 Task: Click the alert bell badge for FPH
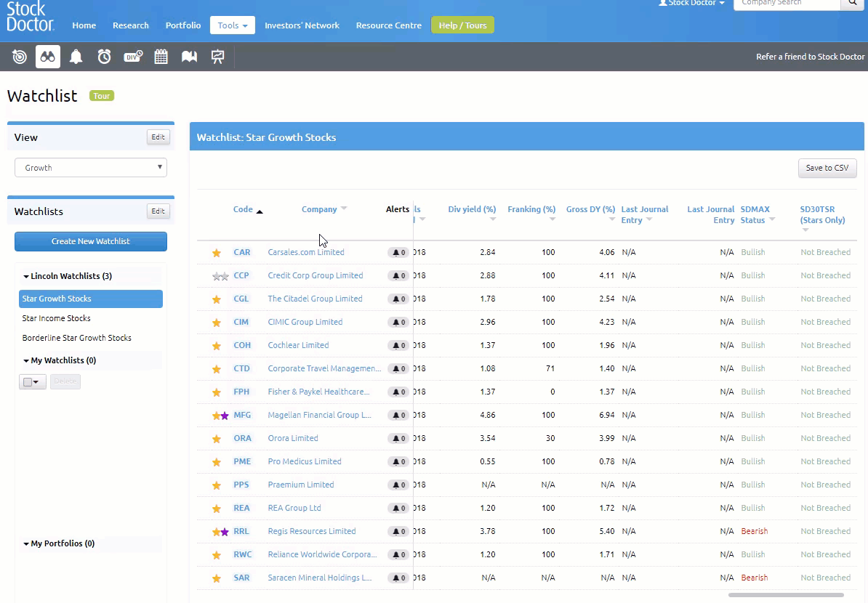[398, 392]
